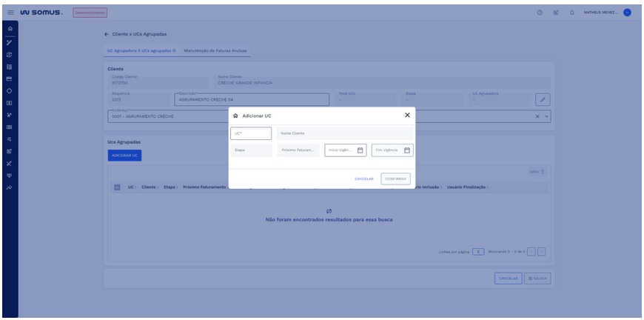Open the Início Vigência calendar picker
Screen dimensions: 644x320
click(360, 150)
